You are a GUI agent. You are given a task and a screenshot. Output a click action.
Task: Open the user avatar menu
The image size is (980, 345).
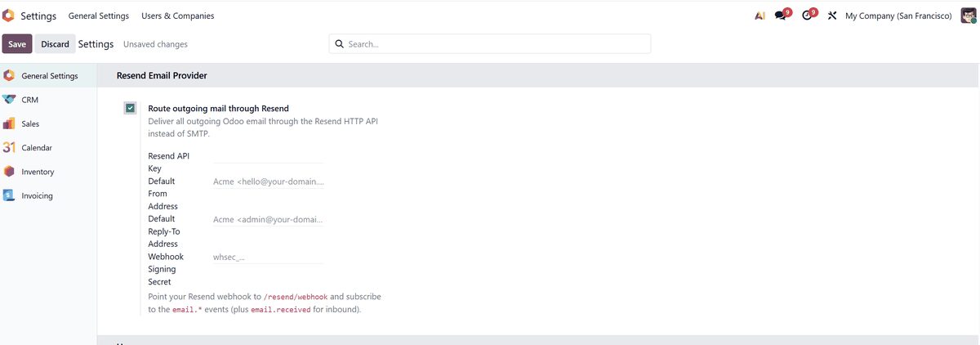click(969, 16)
